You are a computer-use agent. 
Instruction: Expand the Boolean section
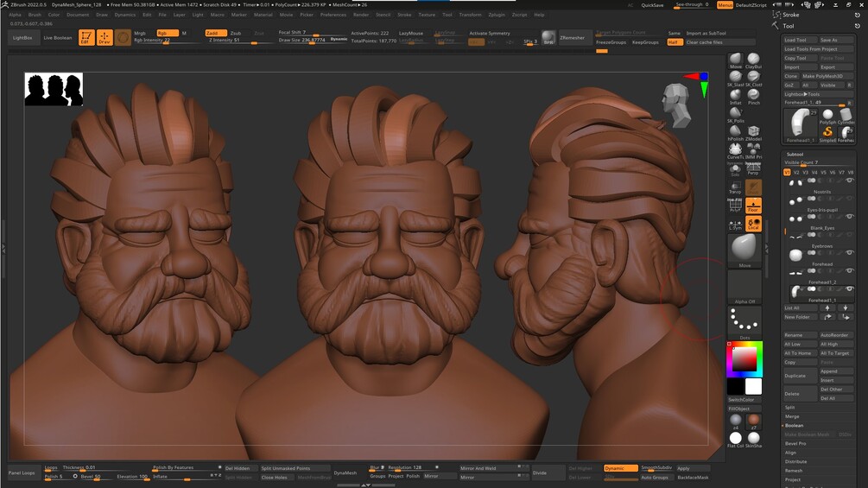[794, 426]
